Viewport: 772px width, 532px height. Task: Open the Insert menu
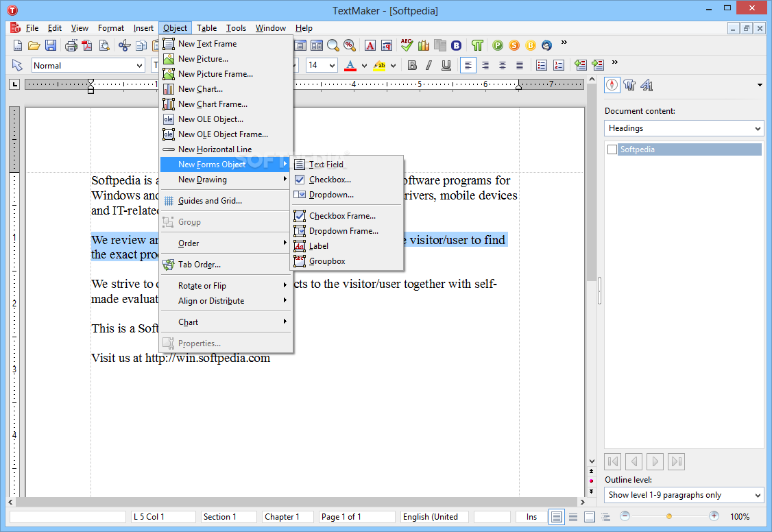[x=143, y=28]
